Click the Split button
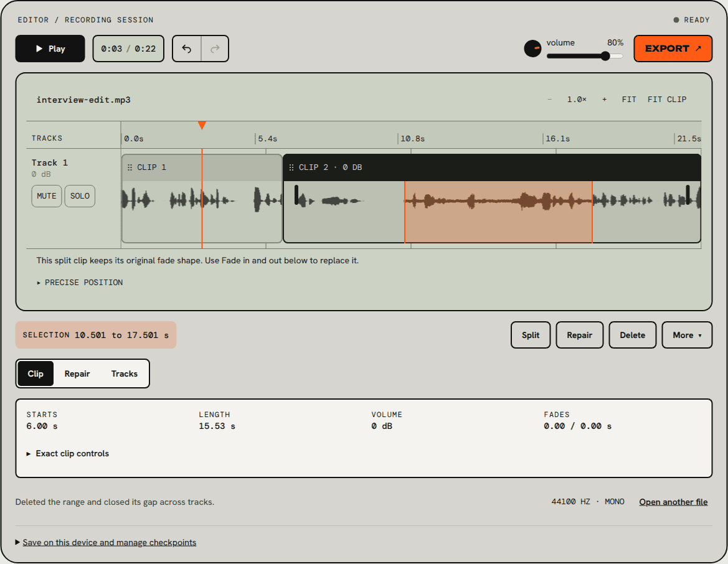728x564 pixels. (x=531, y=335)
